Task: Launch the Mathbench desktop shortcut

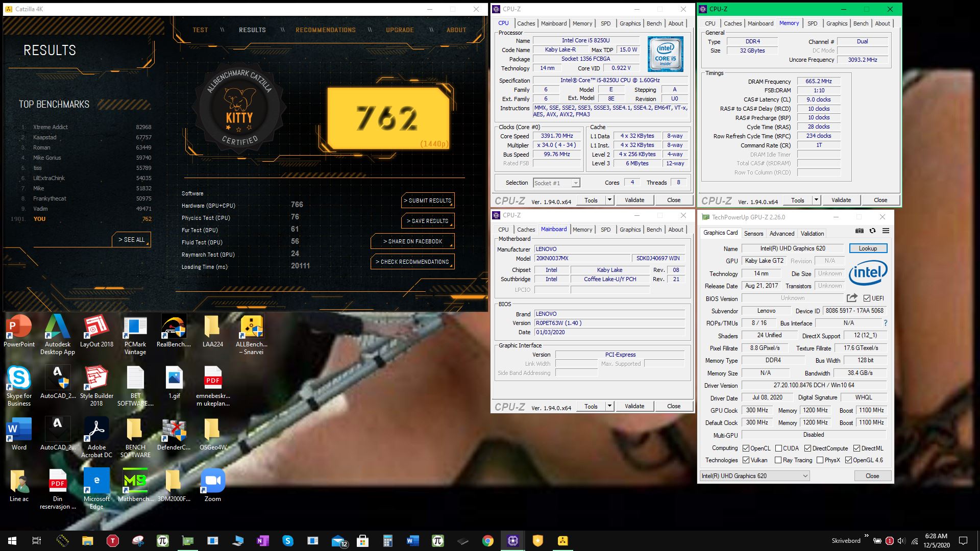Action: tap(135, 485)
